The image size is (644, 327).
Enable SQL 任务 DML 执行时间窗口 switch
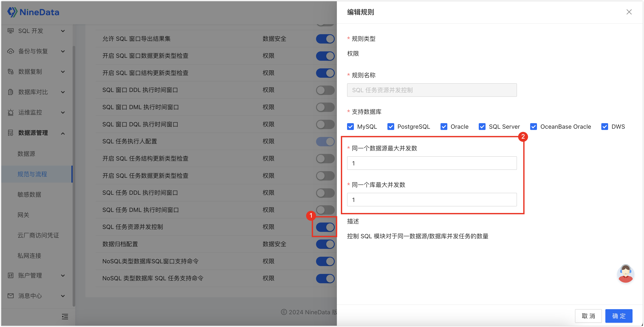coord(325,210)
